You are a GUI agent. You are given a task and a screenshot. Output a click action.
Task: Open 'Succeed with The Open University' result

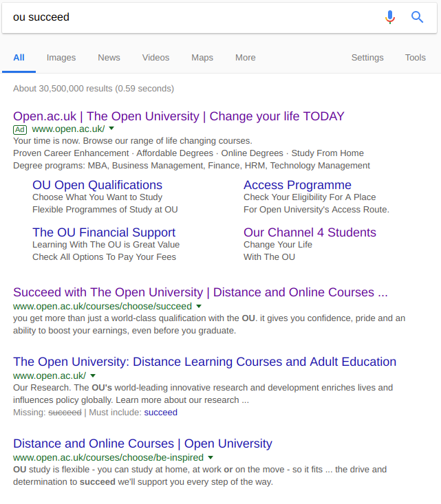pyautogui.click(x=200, y=292)
